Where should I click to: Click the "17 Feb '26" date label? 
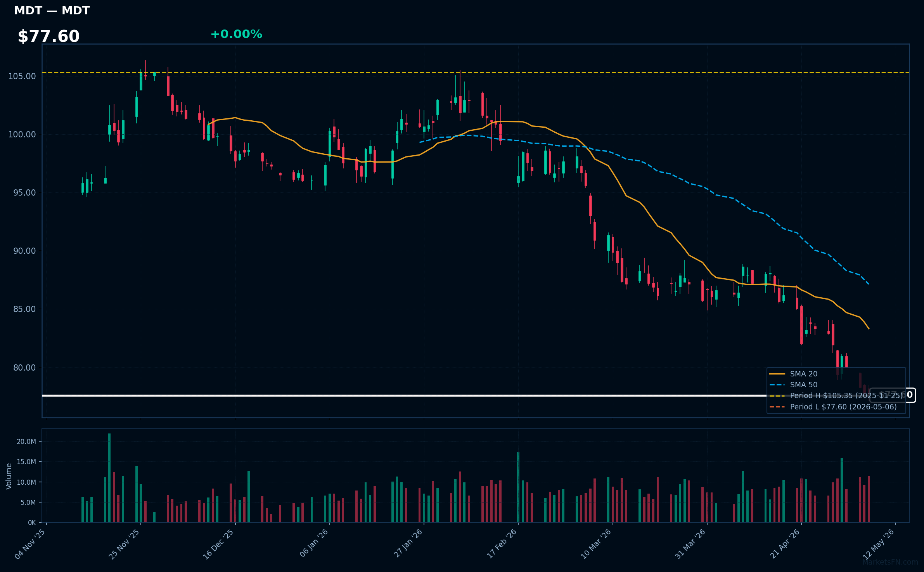502,544
